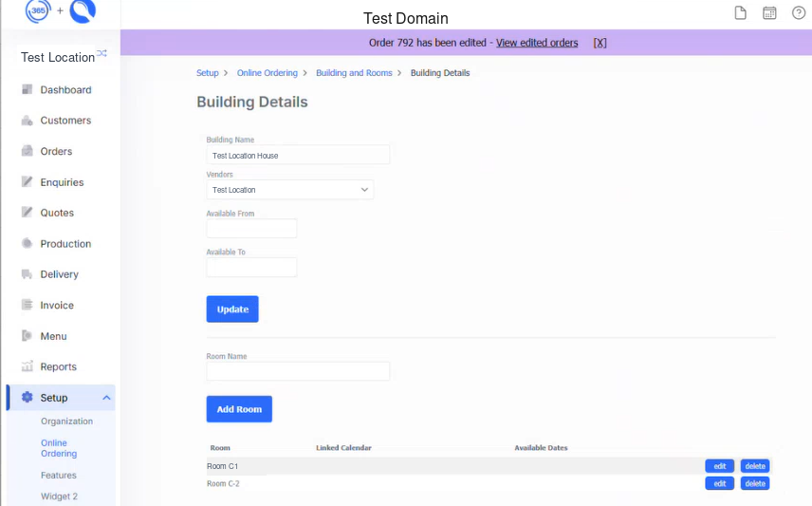Open the calendar icon in header

pos(769,13)
